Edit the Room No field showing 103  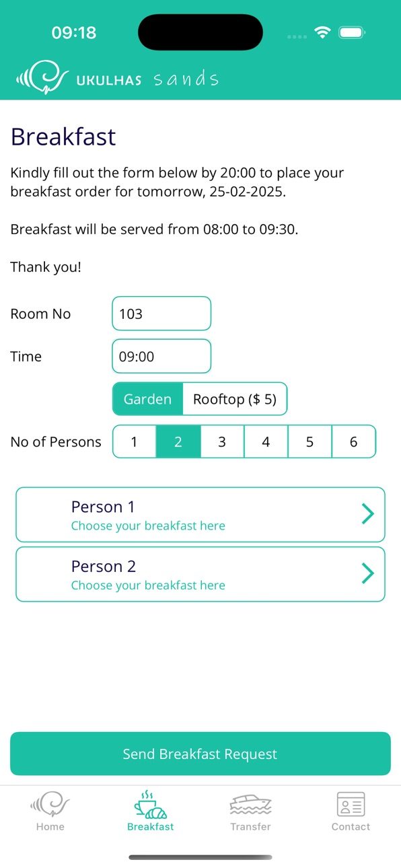pos(161,314)
